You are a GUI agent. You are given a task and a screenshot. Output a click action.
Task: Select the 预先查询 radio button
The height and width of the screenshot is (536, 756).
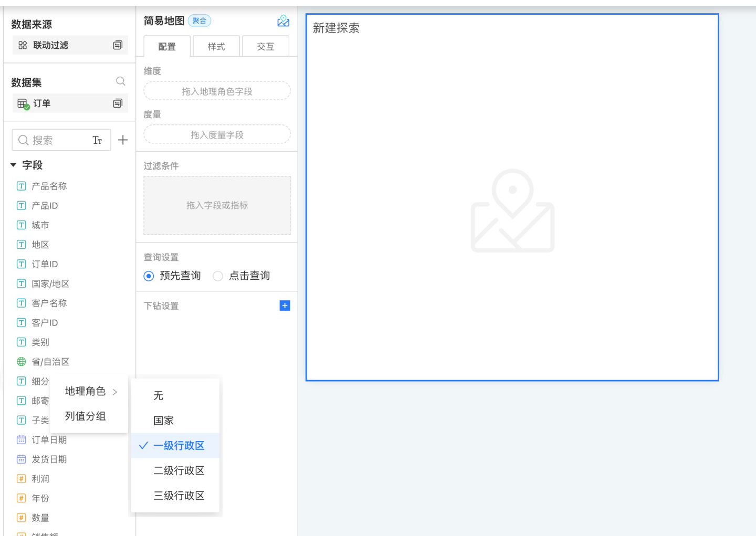tap(149, 276)
